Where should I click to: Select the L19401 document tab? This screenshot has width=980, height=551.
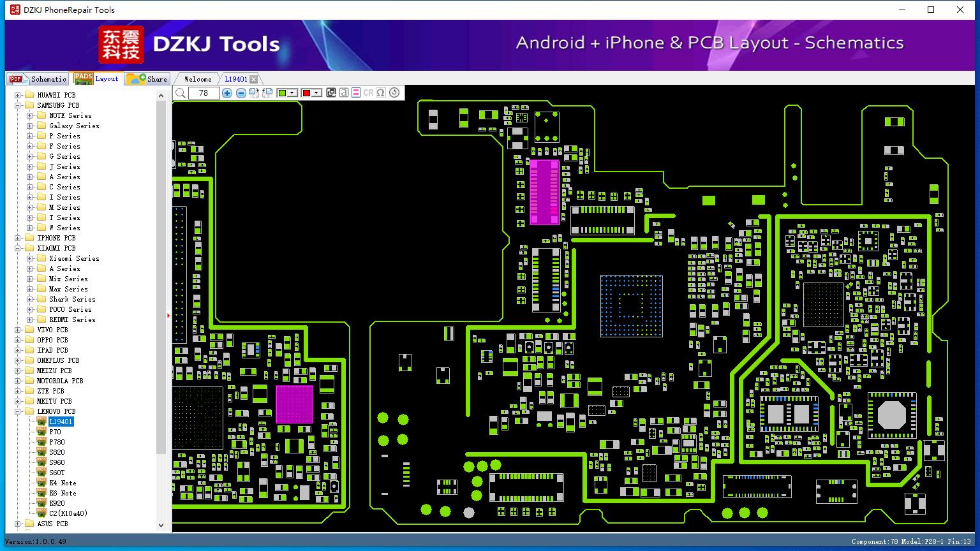236,79
